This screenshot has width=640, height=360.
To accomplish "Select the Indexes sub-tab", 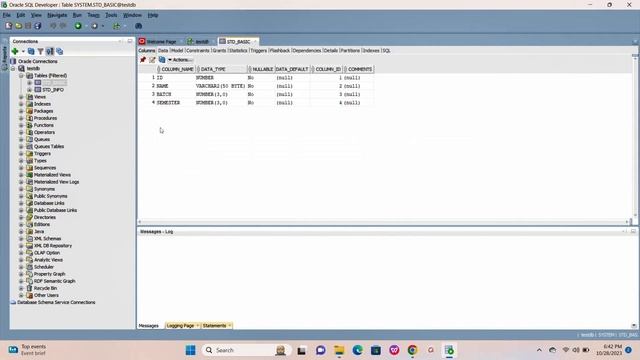I will (371, 51).
